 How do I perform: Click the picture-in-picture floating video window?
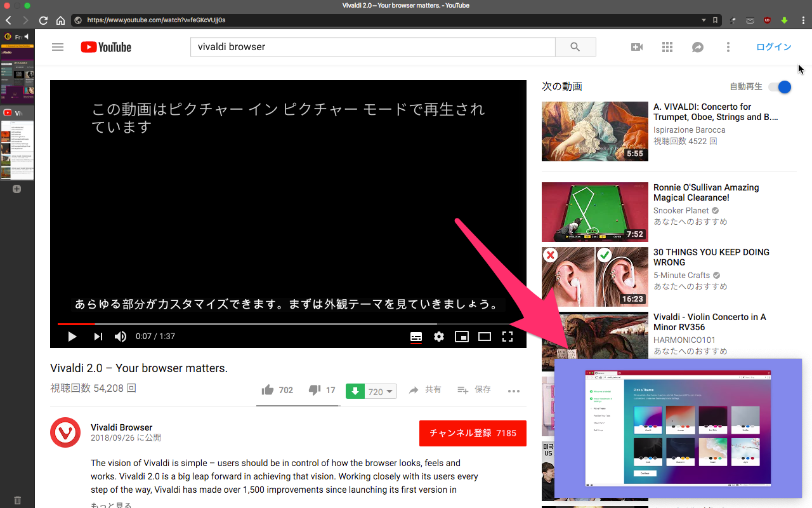click(x=678, y=429)
